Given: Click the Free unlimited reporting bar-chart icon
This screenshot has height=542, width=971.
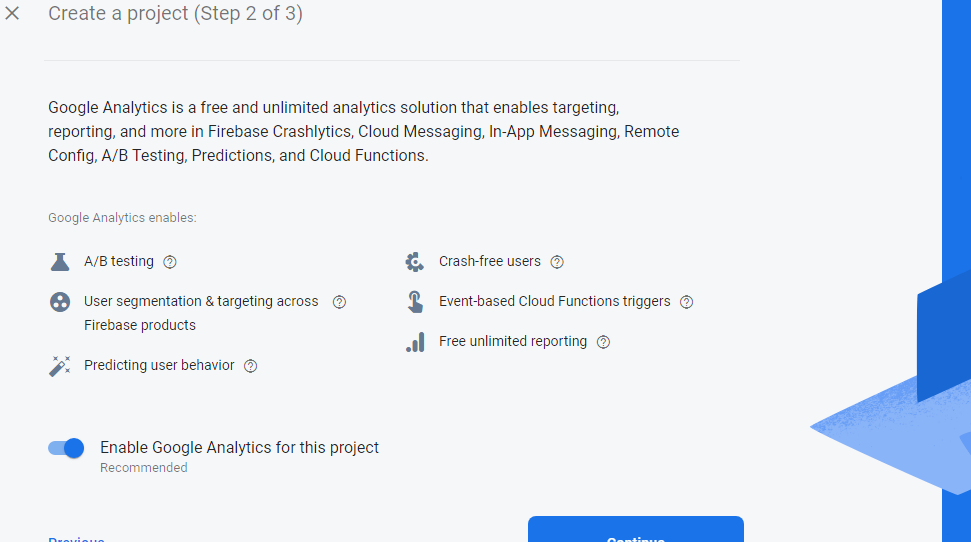Looking at the screenshot, I should pyautogui.click(x=416, y=342).
